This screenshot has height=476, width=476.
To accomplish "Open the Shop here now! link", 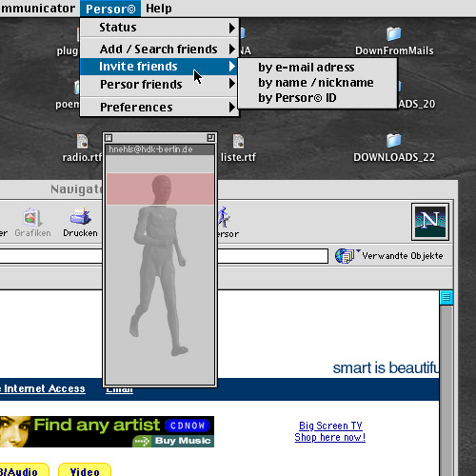I will point(330,437).
